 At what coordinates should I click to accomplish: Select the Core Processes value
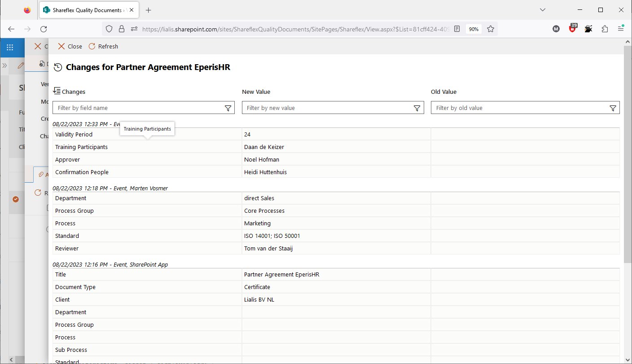(264, 211)
